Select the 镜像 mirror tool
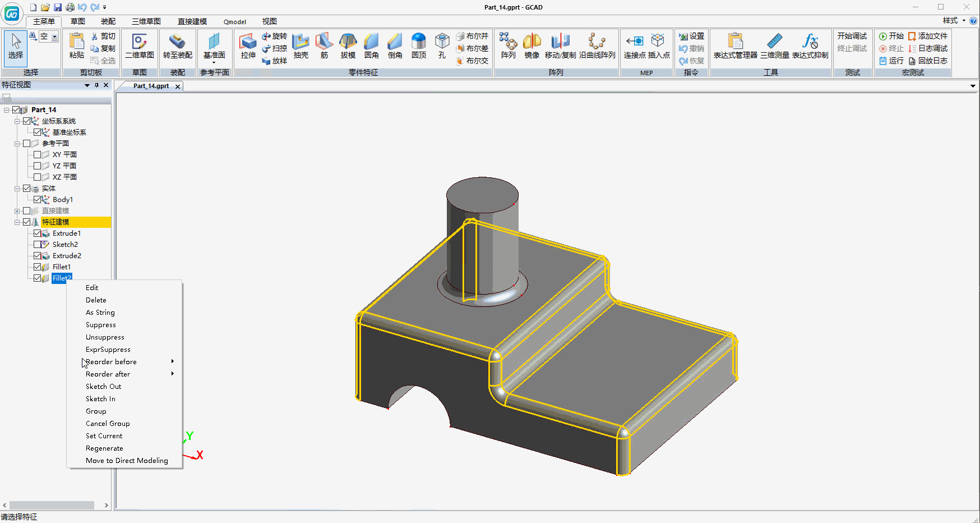Screen dimensions: 980x523 coord(531,46)
